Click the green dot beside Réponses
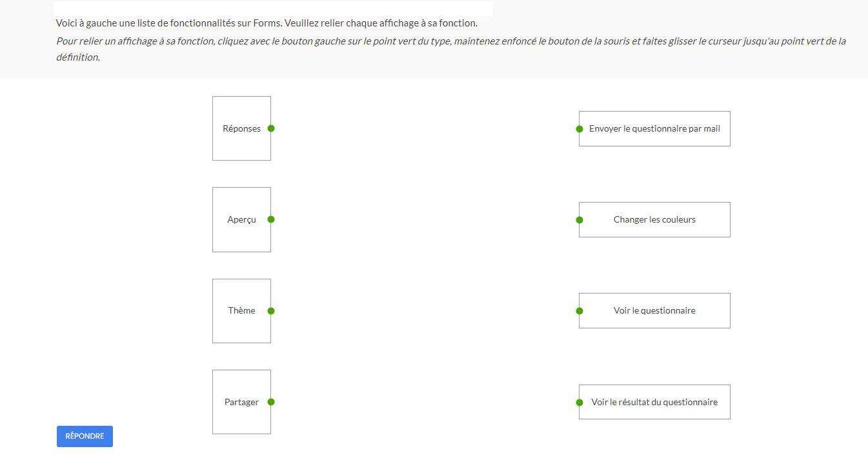 tap(271, 128)
